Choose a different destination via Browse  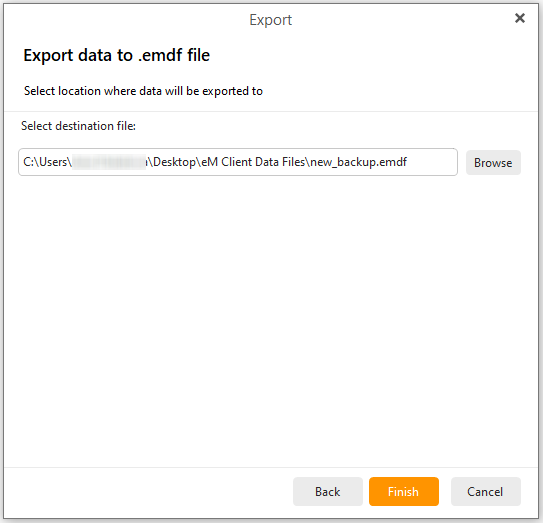tap(493, 162)
